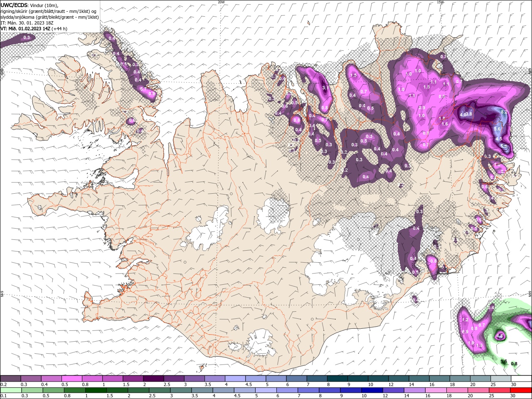Click the pale green 0.1 rain legend swatch
Image resolution: width=532 pixels, height=399 pixels.
(10, 390)
